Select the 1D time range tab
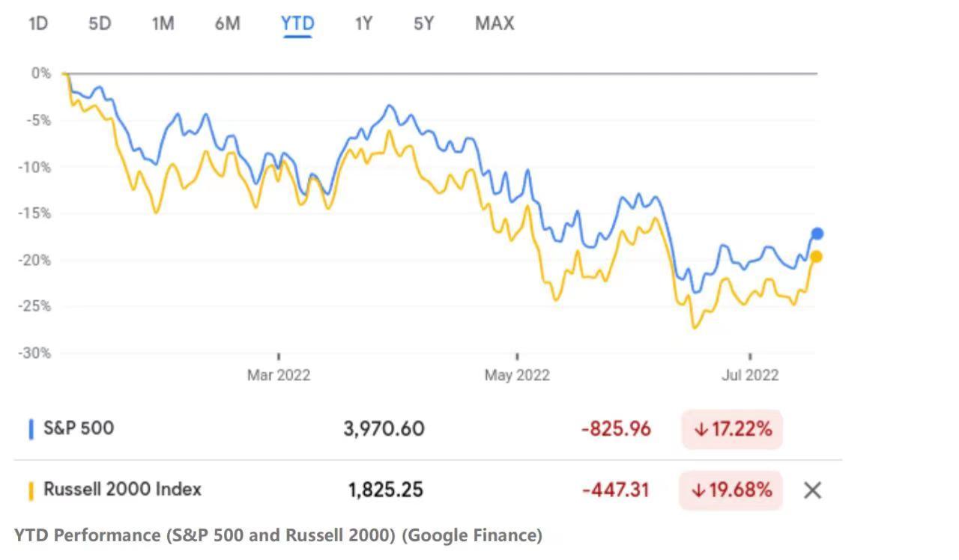The height and width of the screenshot is (560, 959). (x=37, y=24)
